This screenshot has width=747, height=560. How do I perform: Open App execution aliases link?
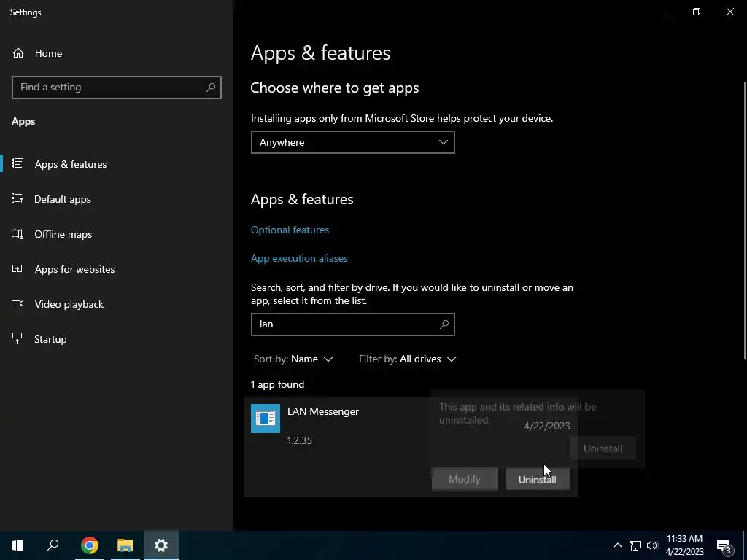[299, 258]
